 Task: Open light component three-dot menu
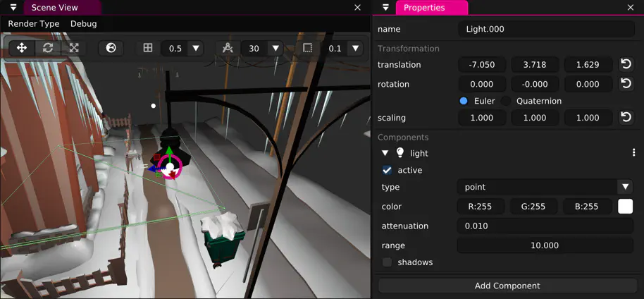[x=633, y=153]
